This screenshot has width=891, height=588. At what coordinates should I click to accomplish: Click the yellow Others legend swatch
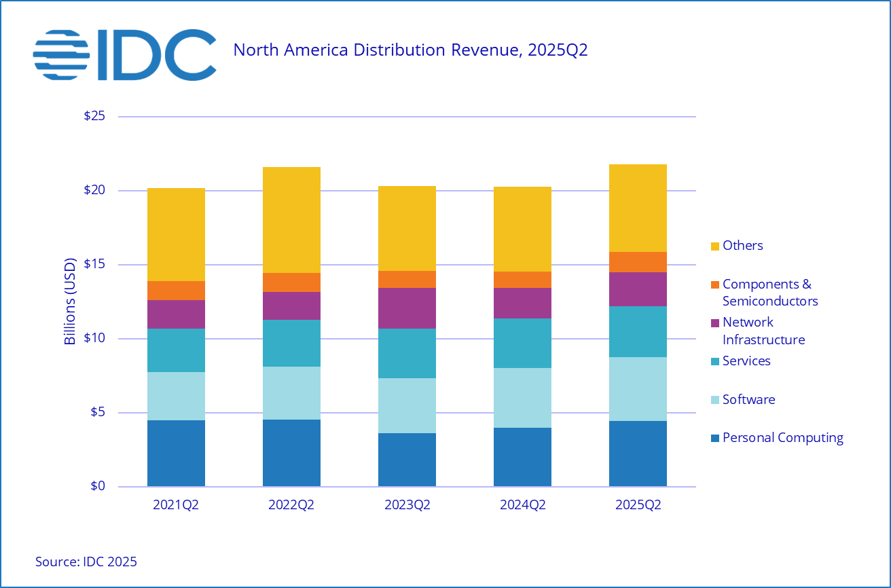[714, 246]
